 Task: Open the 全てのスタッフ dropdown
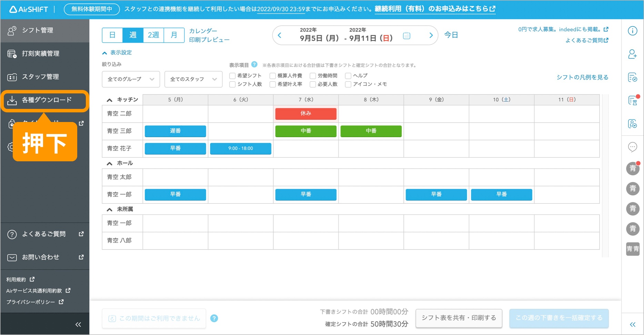[x=193, y=79]
